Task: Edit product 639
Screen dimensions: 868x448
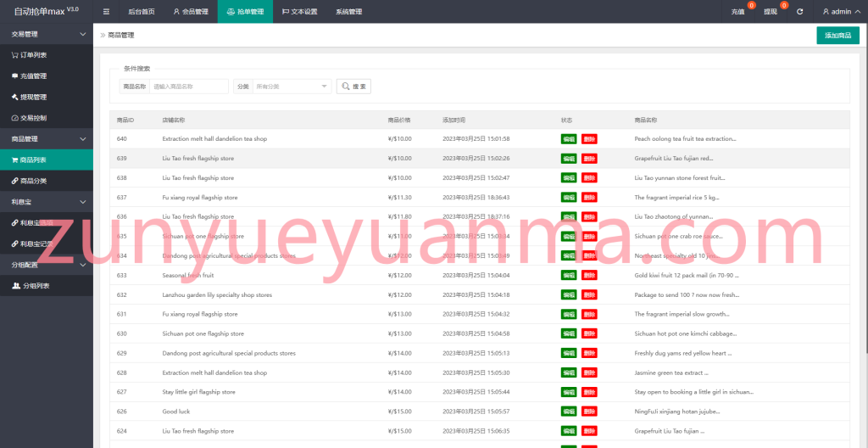Action: 569,159
